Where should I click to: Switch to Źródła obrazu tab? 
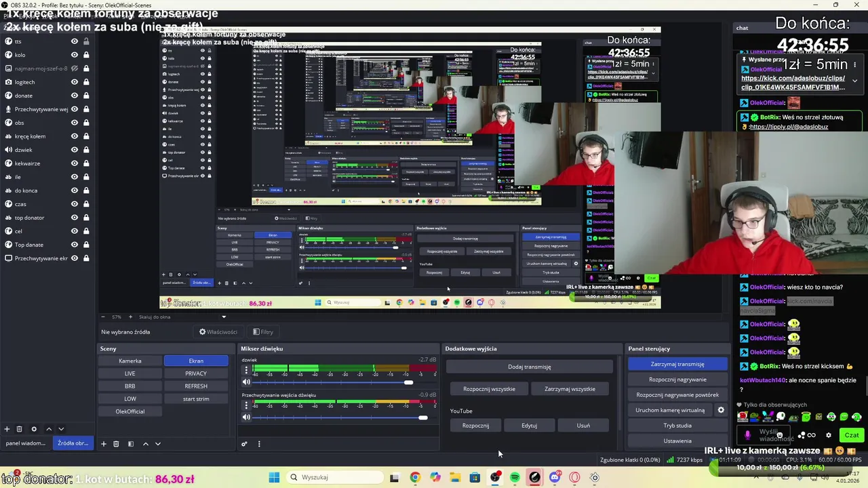[x=73, y=443]
